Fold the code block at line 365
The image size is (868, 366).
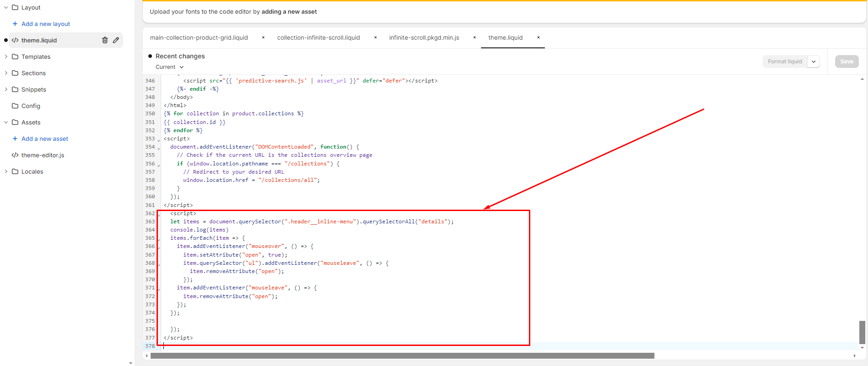click(x=159, y=239)
